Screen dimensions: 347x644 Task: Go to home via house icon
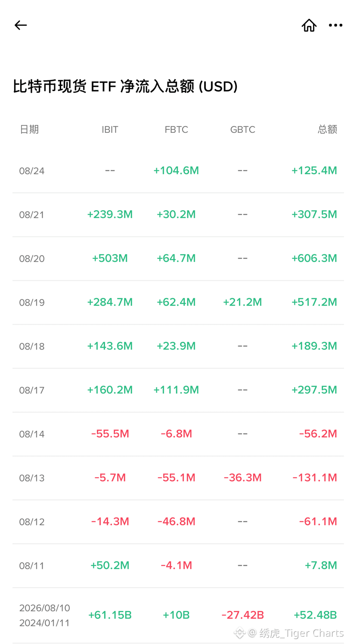pos(309,25)
